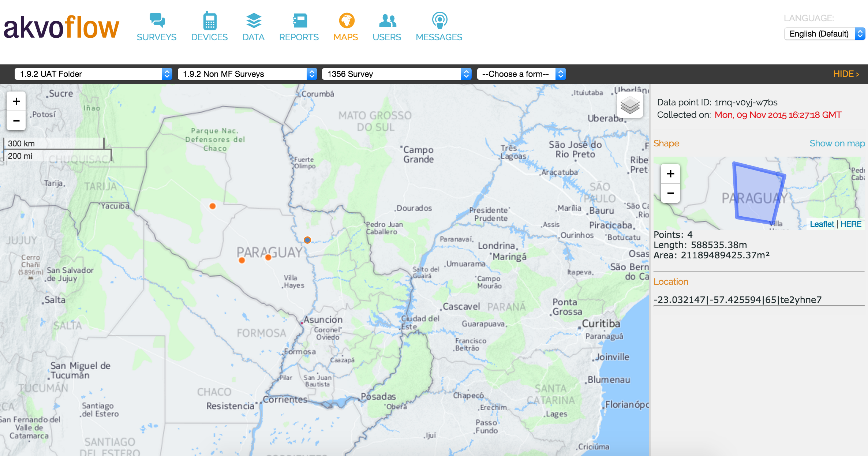Click the Show on map link
Screen dimensions: 868x456
pos(837,143)
